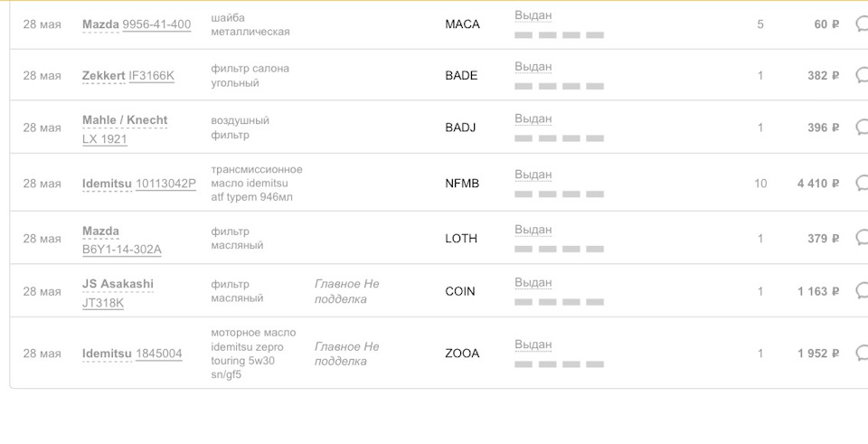Screen dimensions: 868x444
Task: Click status progress bar in COIN row
Action: [x=559, y=302]
